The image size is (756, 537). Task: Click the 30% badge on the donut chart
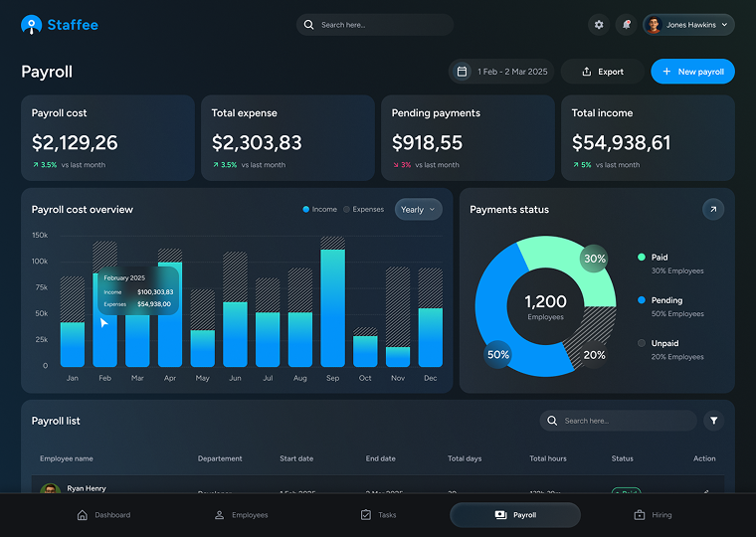[x=594, y=259]
